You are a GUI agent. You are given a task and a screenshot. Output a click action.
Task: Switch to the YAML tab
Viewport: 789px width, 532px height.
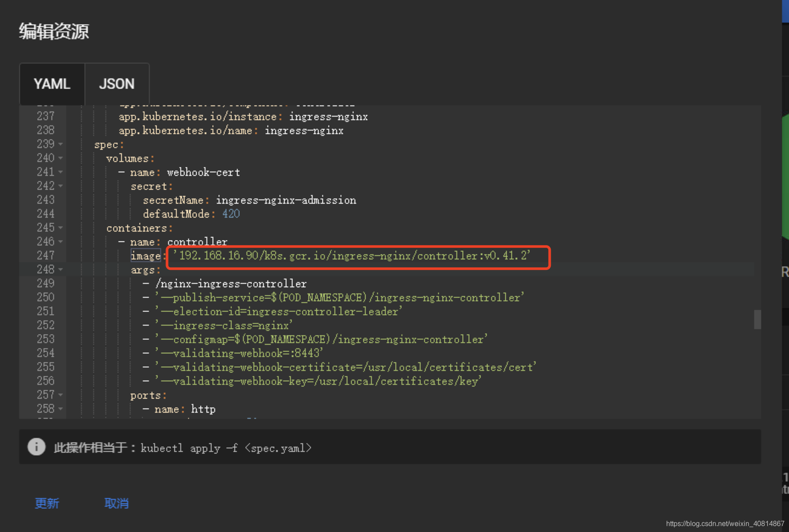tap(52, 84)
